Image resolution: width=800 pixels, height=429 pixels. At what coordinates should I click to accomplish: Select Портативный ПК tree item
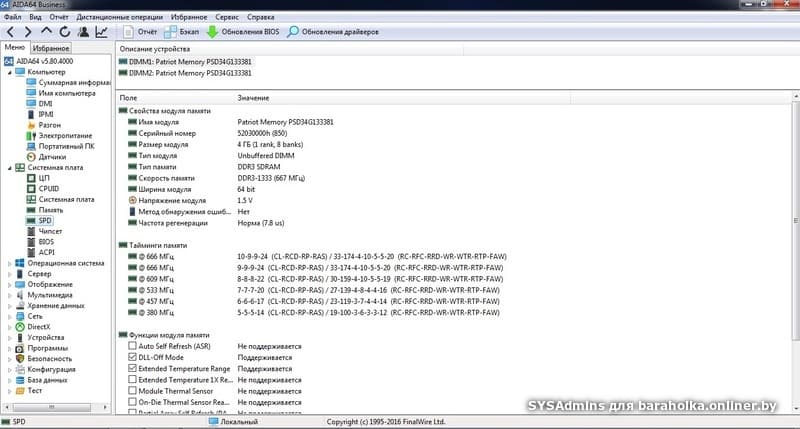click(x=60, y=146)
